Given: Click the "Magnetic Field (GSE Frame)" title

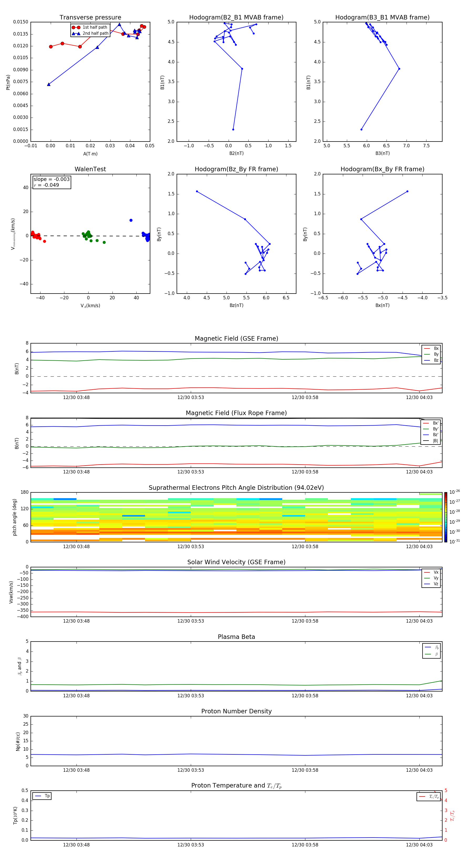Looking at the screenshot, I should 236,339.
